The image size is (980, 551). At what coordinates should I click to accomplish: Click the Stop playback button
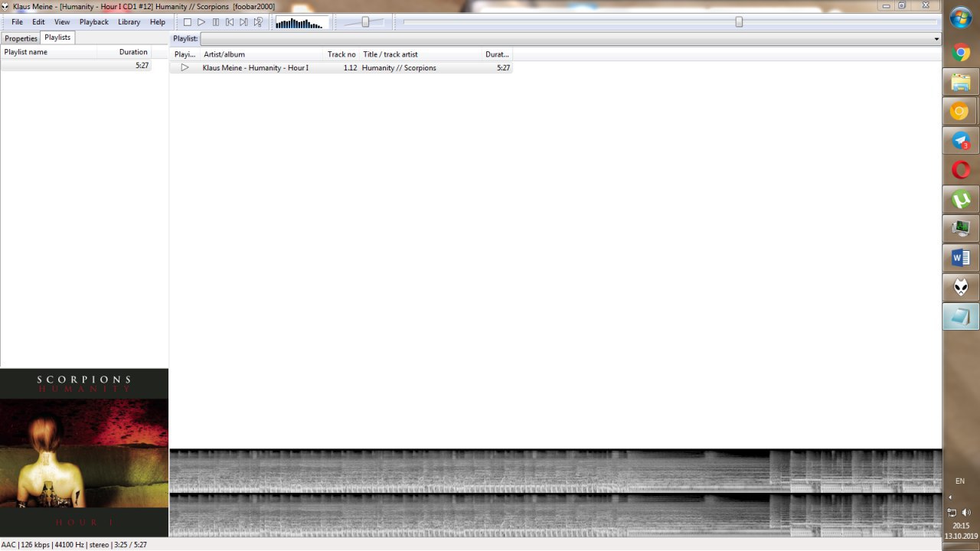188,22
